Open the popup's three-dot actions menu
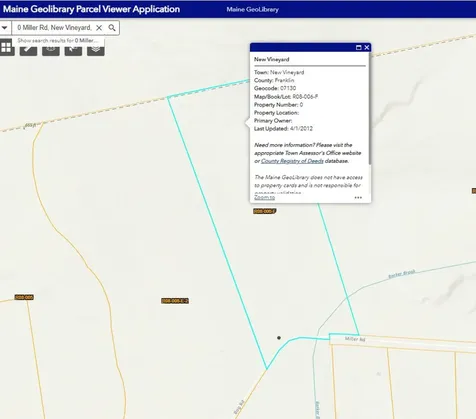 coord(358,198)
